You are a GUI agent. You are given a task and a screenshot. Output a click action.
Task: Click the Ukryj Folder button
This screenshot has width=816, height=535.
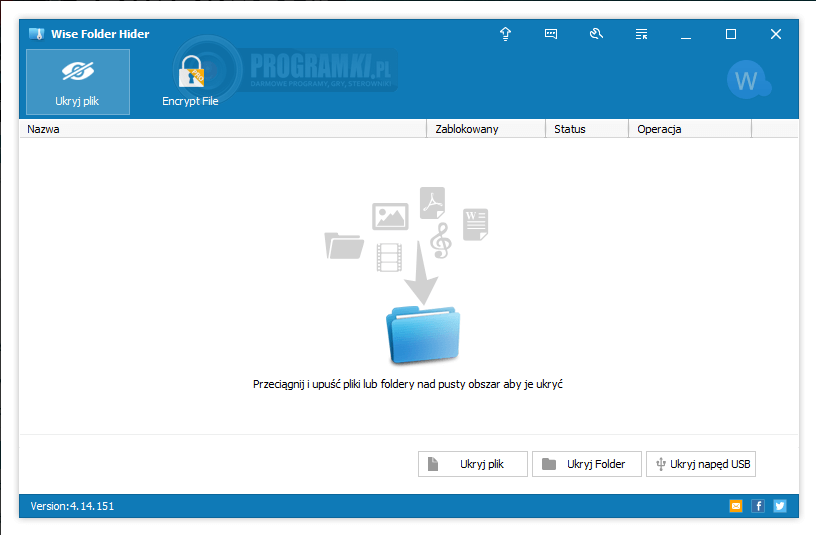586,464
